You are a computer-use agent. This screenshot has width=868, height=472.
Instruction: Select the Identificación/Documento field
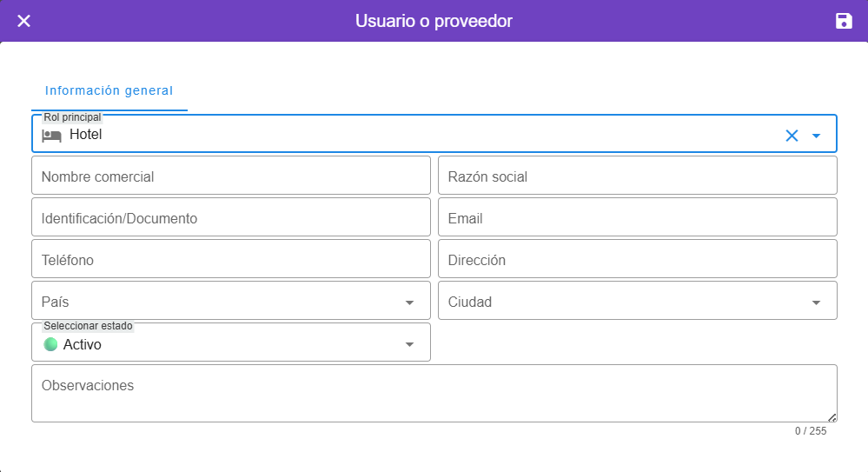pyautogui.click(x=230, y=217)
